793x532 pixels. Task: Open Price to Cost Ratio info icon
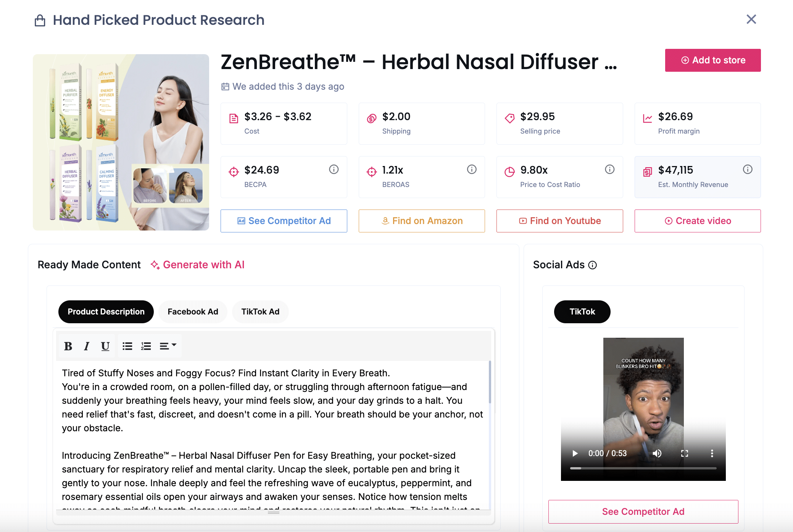click(610, 169)
